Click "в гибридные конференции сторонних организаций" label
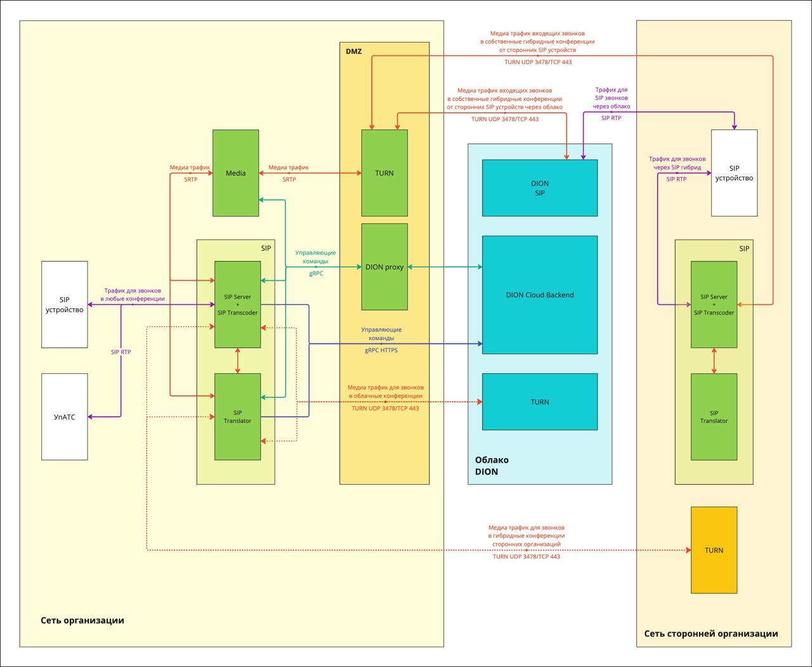Image resolution: width=812 pixels, height=667 pixels. [x=527, y=540]
